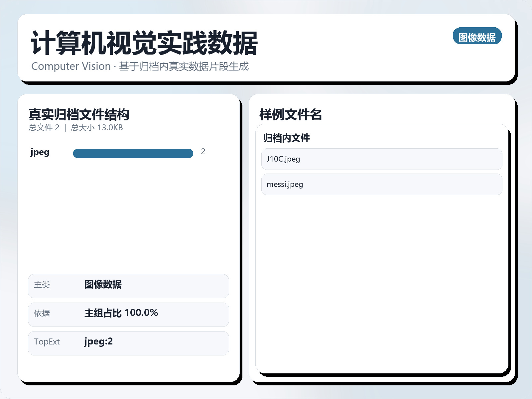Select the messi.jpeg file entry
Viewport: 532px width, 399px height.
381,184
